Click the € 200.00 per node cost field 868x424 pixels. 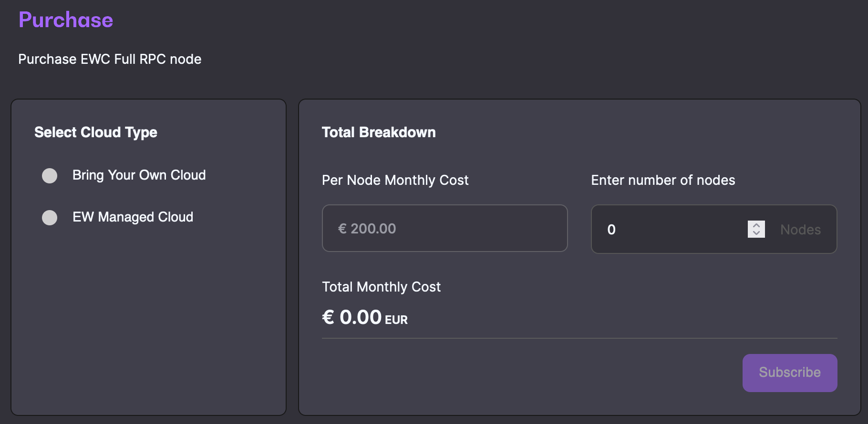tap(444, 229)
